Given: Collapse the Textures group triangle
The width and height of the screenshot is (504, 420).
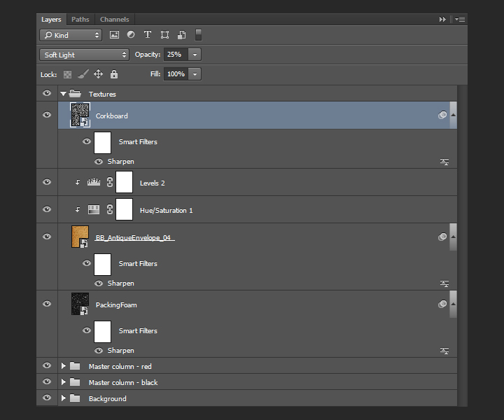Looking at the screenshot, I should (x=63, y=94).
